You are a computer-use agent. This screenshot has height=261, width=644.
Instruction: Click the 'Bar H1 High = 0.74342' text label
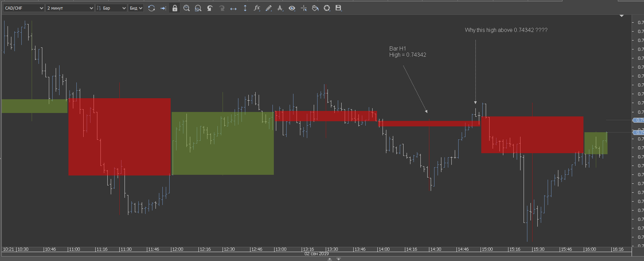pyautogui.click(x=408, y=52)
